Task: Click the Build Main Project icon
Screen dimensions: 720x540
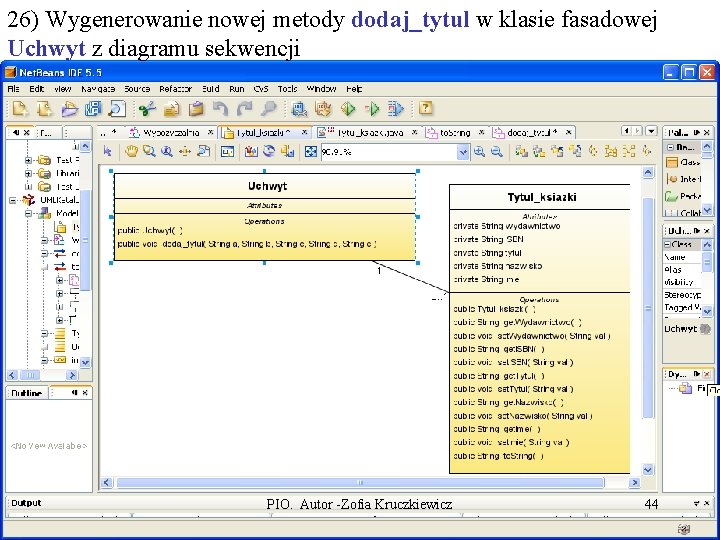Action: click(299, 109)
